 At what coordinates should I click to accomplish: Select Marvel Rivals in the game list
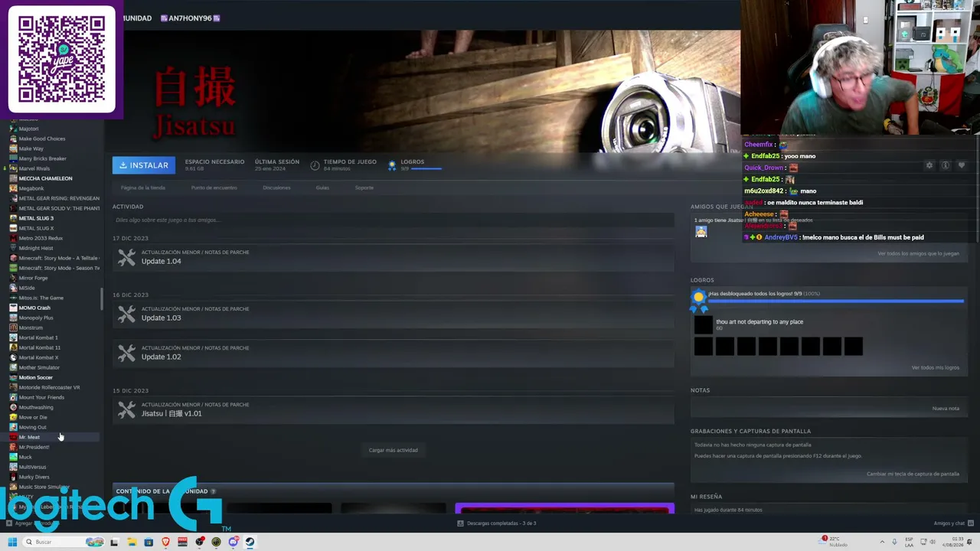(x=34, y=168)
